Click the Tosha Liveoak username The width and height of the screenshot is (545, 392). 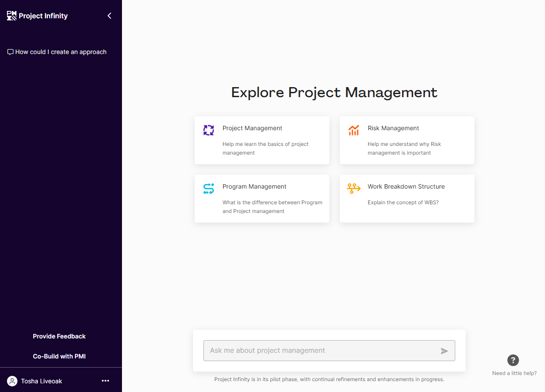(x=41, y=381)
